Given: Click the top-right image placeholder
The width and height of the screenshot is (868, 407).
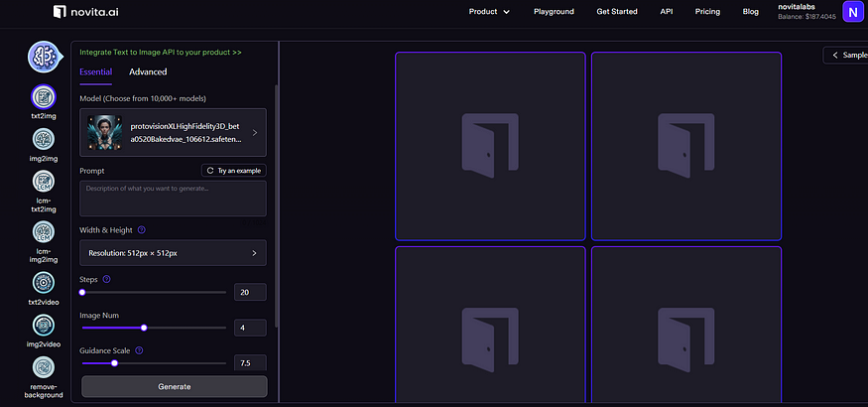Looking at the screenshot, I should tap(686, 146).
